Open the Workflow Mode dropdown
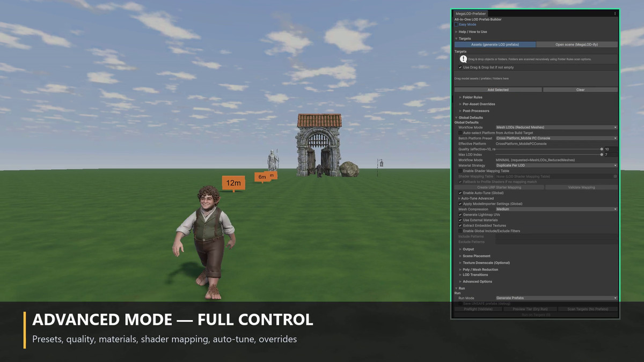Viewport: 644px width, 362px height. tap(557, 128)
